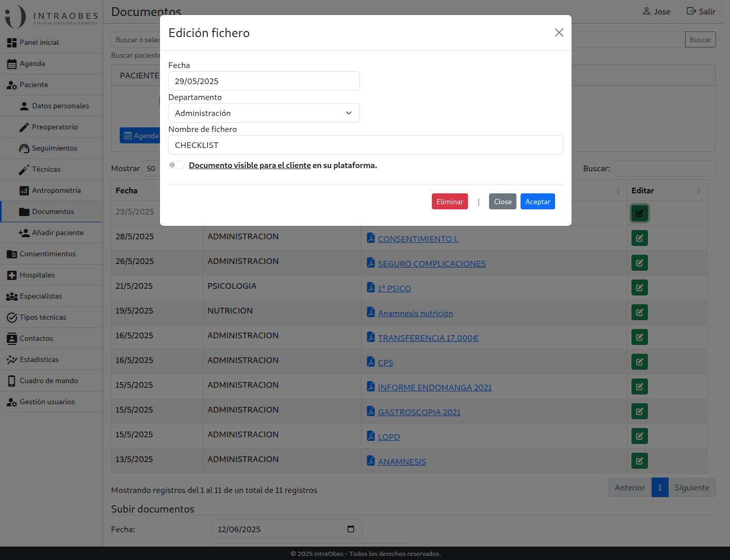
Task: Click the Contactos address book icon
Action: point(12,339)
